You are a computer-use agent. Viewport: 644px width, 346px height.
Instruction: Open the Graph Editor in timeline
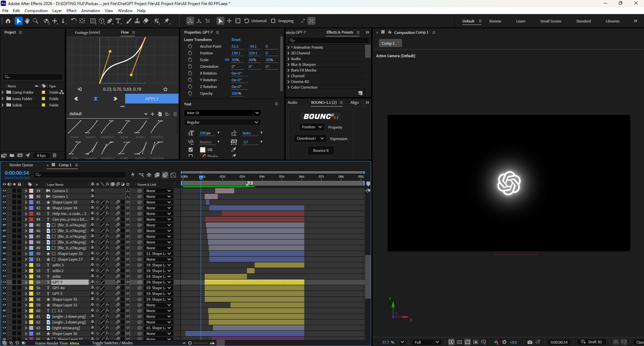point(173,175)
